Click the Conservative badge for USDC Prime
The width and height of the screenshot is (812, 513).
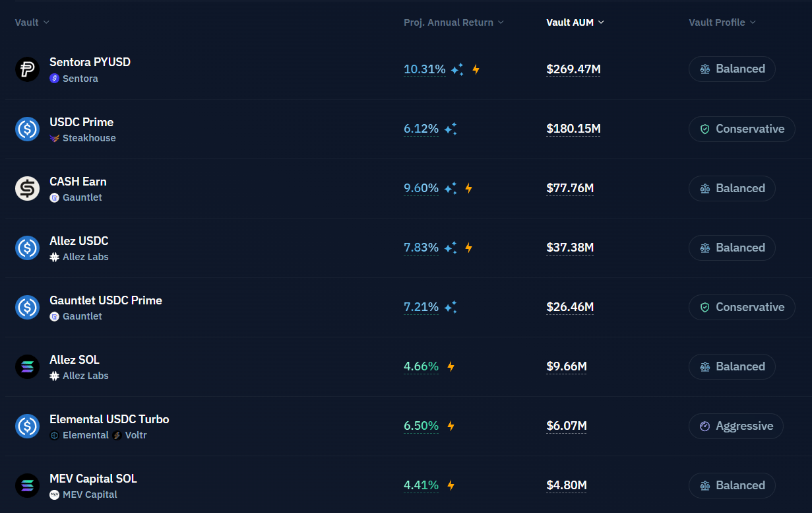(x=741, y=129)
